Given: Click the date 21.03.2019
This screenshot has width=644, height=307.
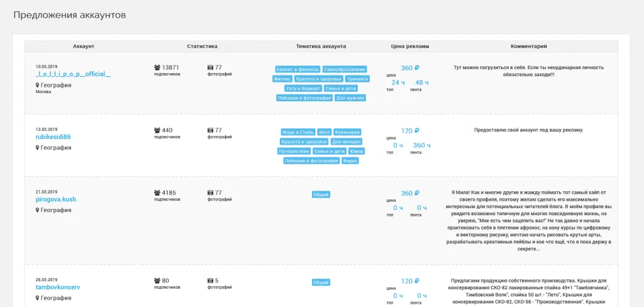Looking at the screenshot, I should [47, 191].
